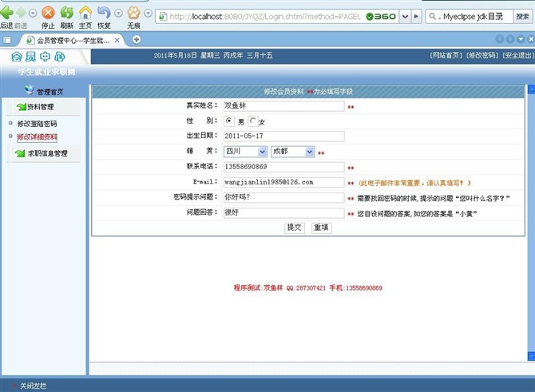Screen dimensions: 535x392
Task: Click the Go arrow beside the address bar
Action: point(416,17)
